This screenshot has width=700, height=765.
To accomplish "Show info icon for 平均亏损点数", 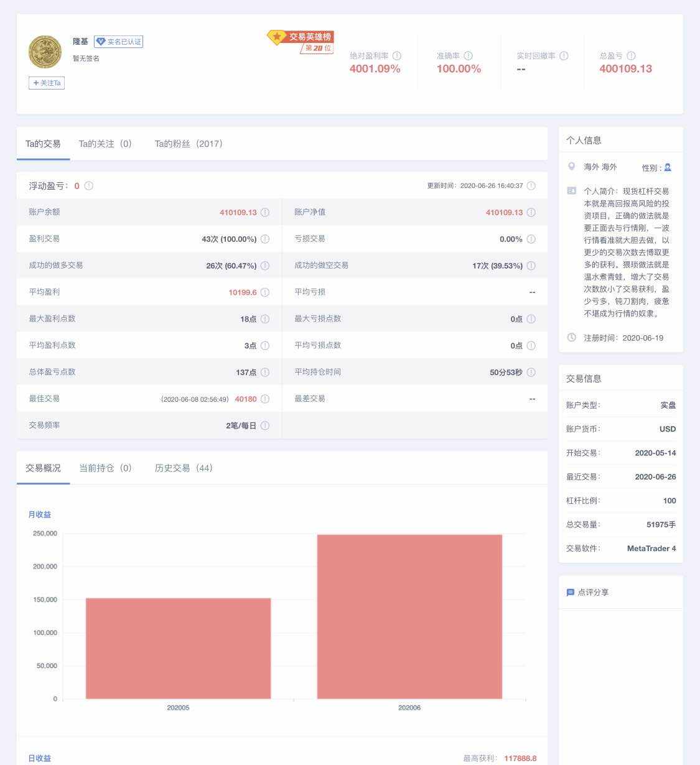I will (x=531, y=346).
